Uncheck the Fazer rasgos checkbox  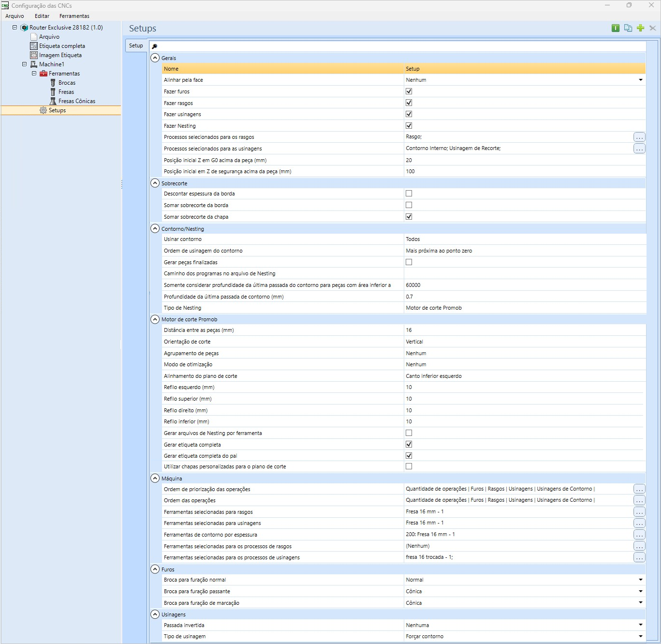click(409, 103)
